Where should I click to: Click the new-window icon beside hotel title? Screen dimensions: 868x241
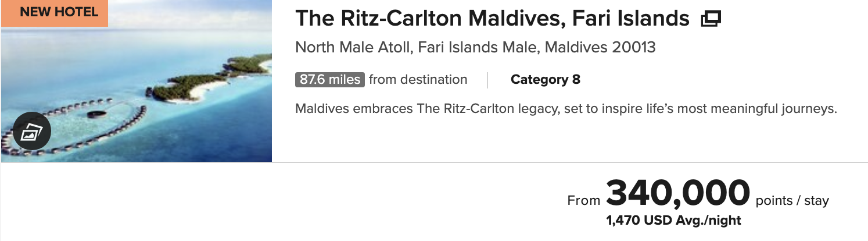tap(711, 20)
